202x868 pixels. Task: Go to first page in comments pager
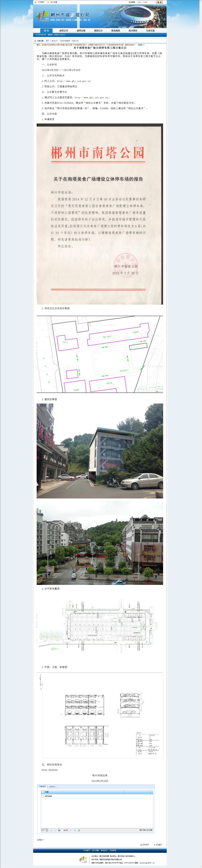pyautogui.click(x=51, y=830)
